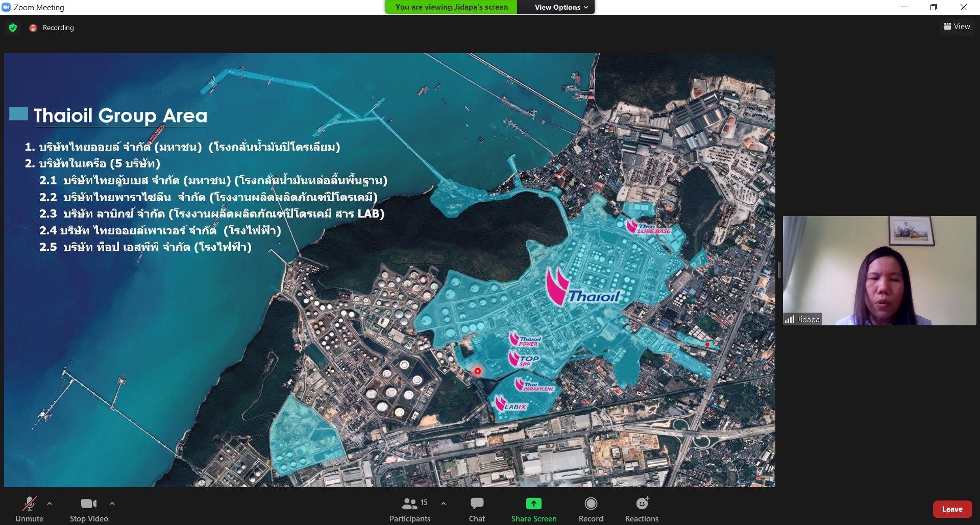Screen dimensions: 980x525
Task: Click 'You are viewing Jidapa's screen' banner
Action: coord(451,7)
